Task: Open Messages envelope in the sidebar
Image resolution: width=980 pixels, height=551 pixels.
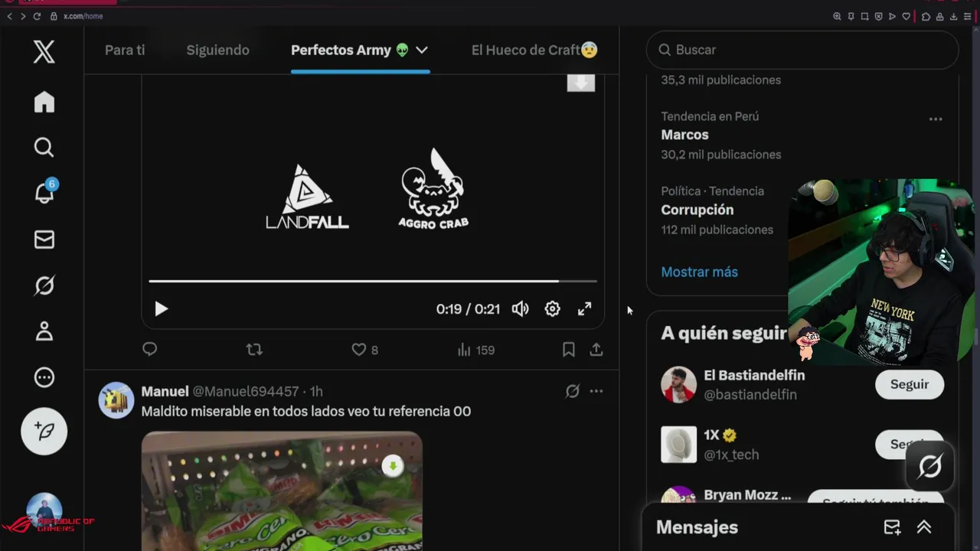Action: (x=44, y=240)
